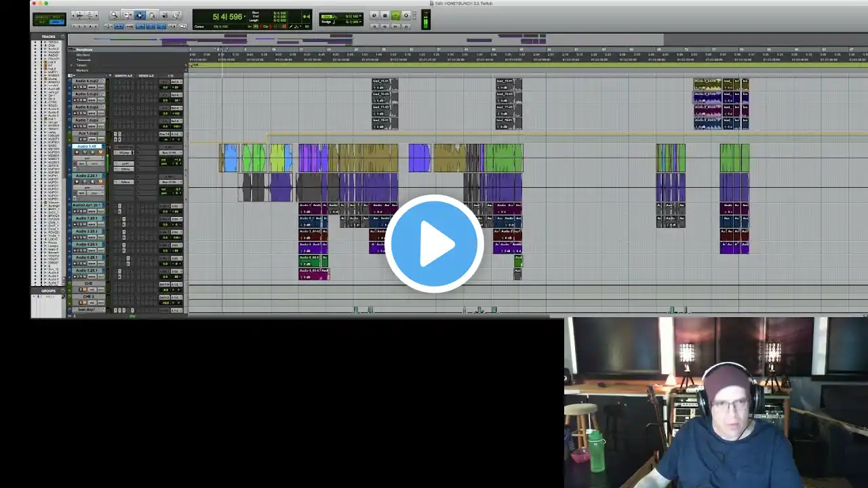
Task: Expand the Tempo ruler
Action: (71, 64)
